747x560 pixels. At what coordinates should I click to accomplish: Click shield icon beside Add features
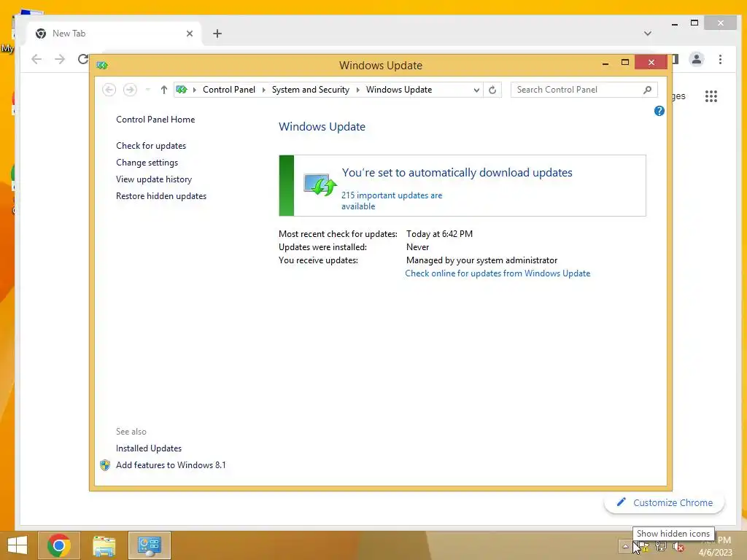pyautogui.click(x=105, y=465)
